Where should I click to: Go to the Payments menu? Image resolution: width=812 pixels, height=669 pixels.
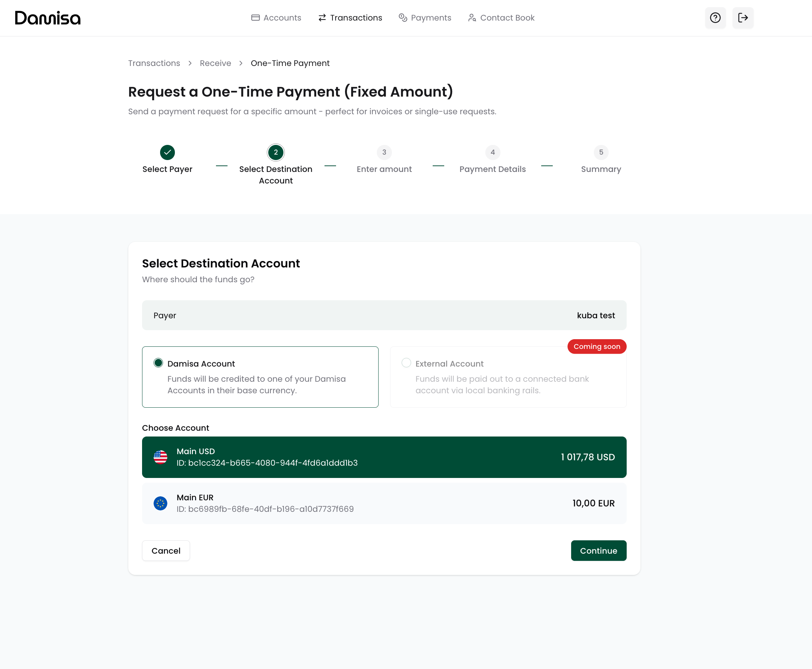point(425,18)
